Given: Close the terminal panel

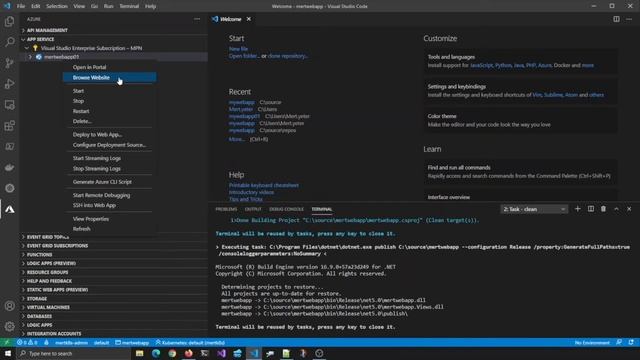Looking at the screenshot, I should [629, 209].
